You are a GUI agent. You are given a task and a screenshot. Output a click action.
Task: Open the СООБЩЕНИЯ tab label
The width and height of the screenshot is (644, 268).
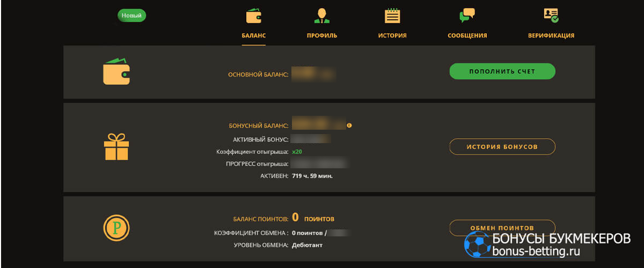pyautogui.click(x=467, y=35)
